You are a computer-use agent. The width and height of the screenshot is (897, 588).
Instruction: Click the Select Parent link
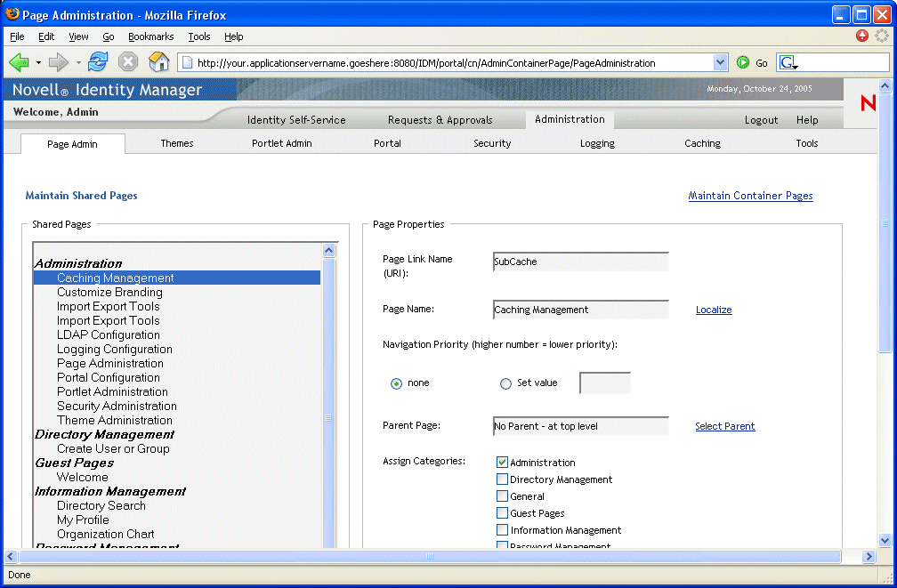point(724,426)
